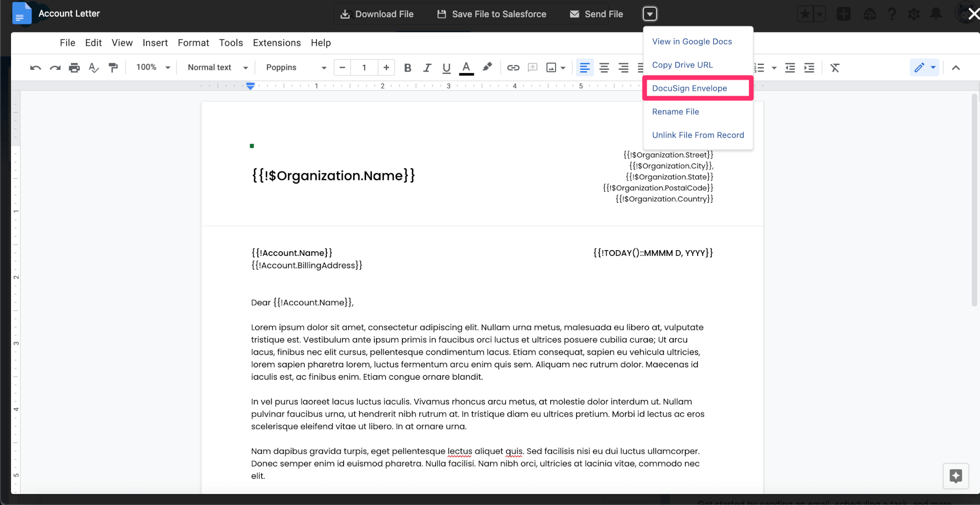Click Save File to Salesforce button

coord(492,14)
